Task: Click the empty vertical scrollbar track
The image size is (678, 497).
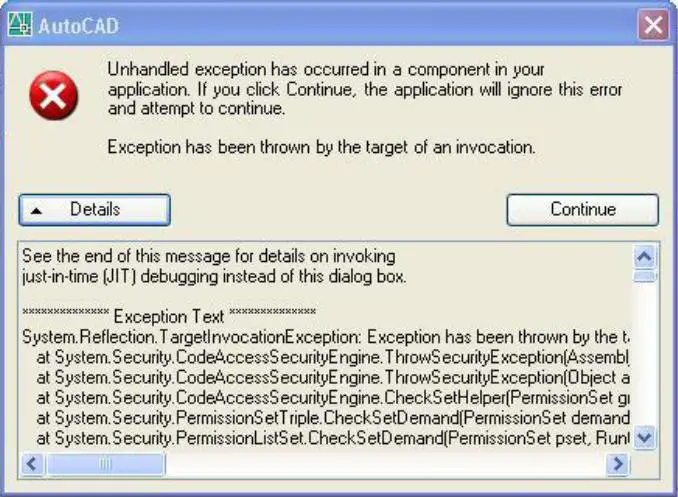Action: tap(645, 355)
